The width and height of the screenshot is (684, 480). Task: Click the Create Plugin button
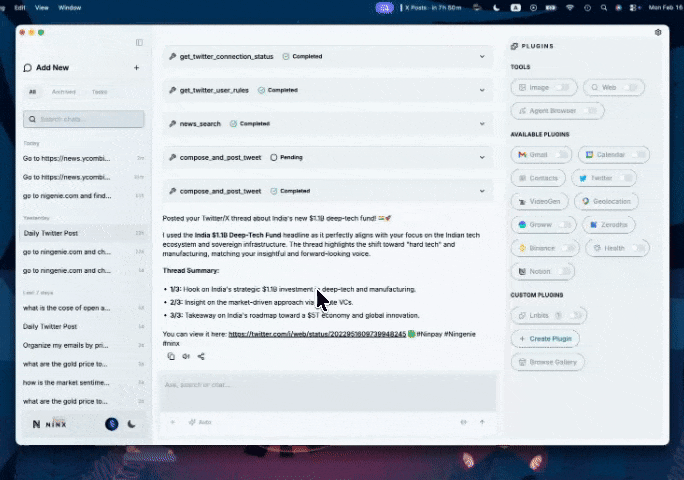(x=545, y=339)
